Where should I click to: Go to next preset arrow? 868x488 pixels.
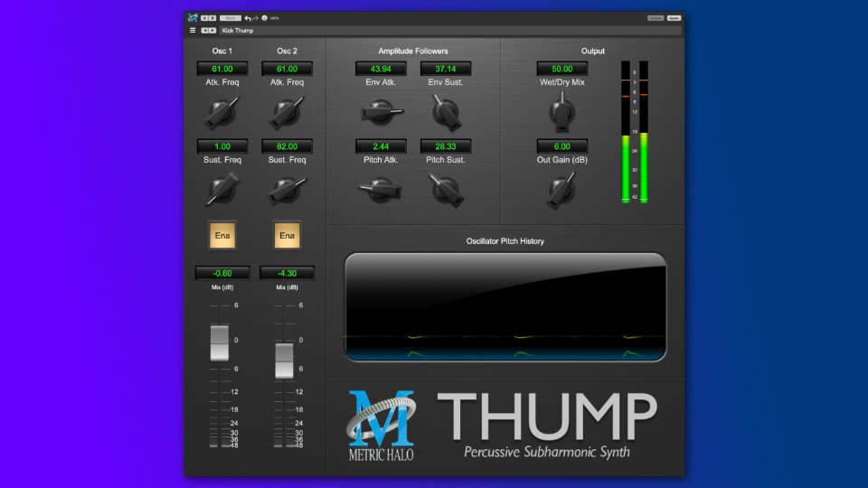pos(212,31)
